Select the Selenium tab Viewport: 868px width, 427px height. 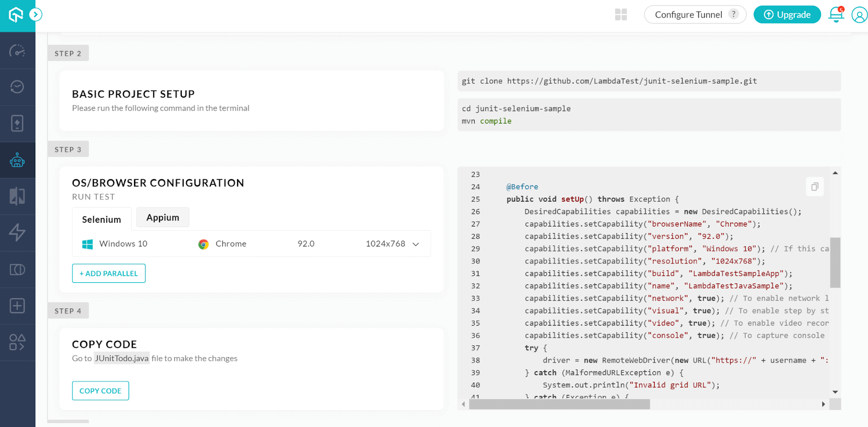[101, 219]
